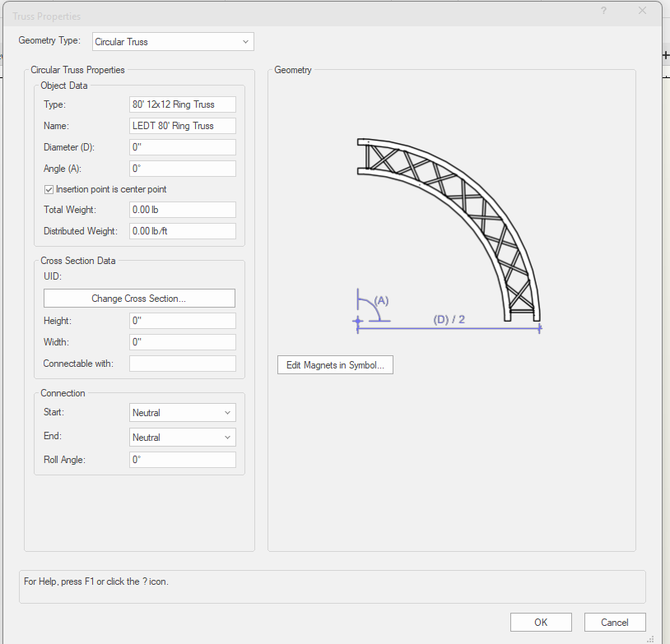Click the help question mark icon
670x644 pixels.
[603, 11]
